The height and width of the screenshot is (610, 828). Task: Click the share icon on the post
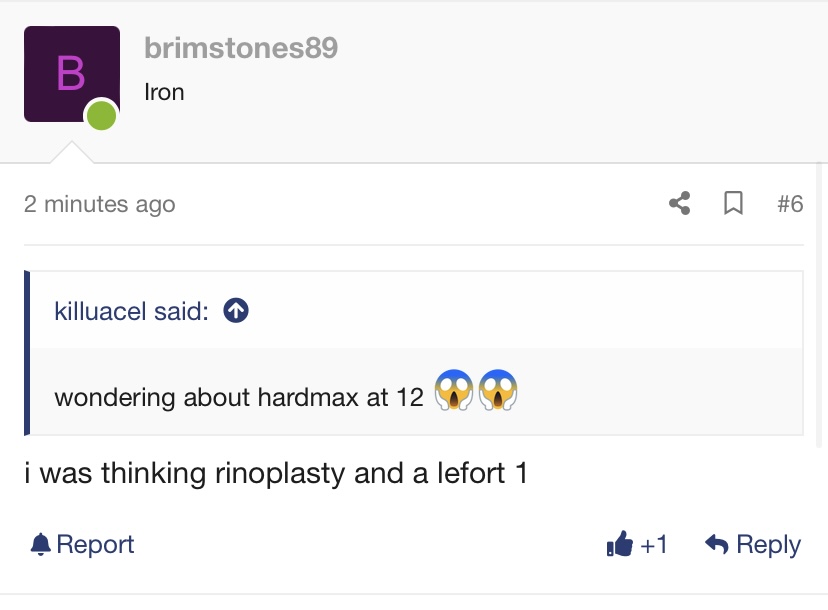pos(680,204)
